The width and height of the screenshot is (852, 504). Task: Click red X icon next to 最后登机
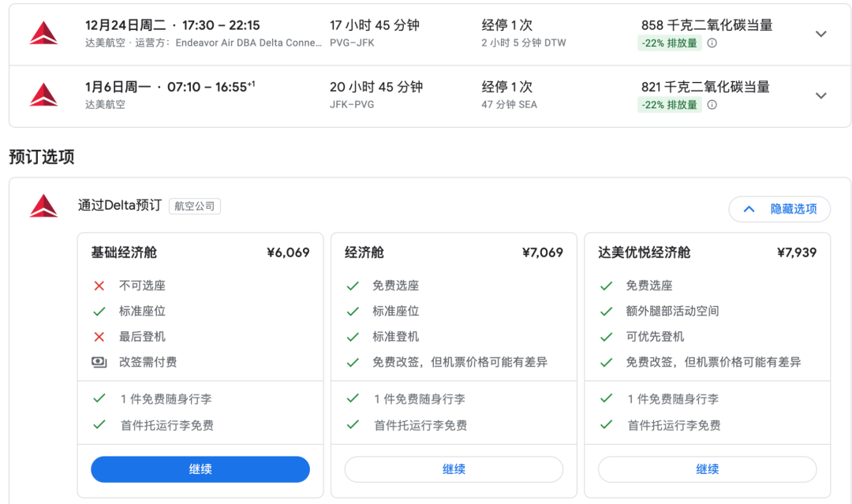click(x=99, y=337)
